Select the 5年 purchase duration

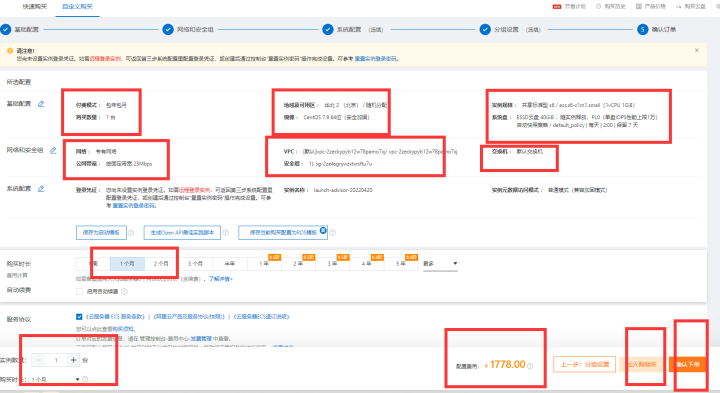coord(401,264)
